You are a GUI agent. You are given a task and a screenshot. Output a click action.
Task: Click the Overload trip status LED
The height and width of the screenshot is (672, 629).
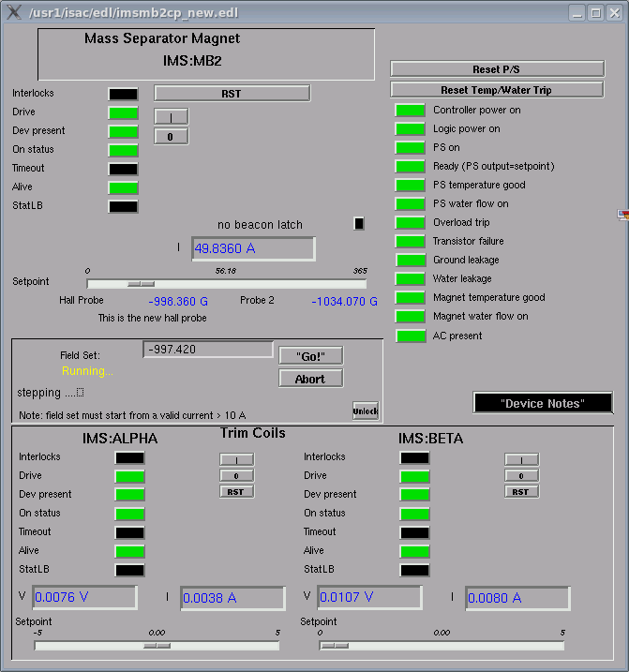pos(410,223)
